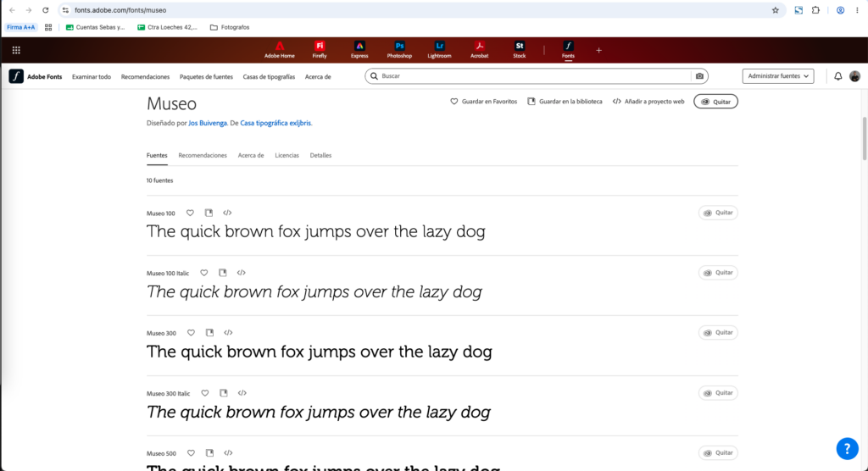
Task: Expand Administrar fuentes dropdown
Action: [x=778, y=76]
